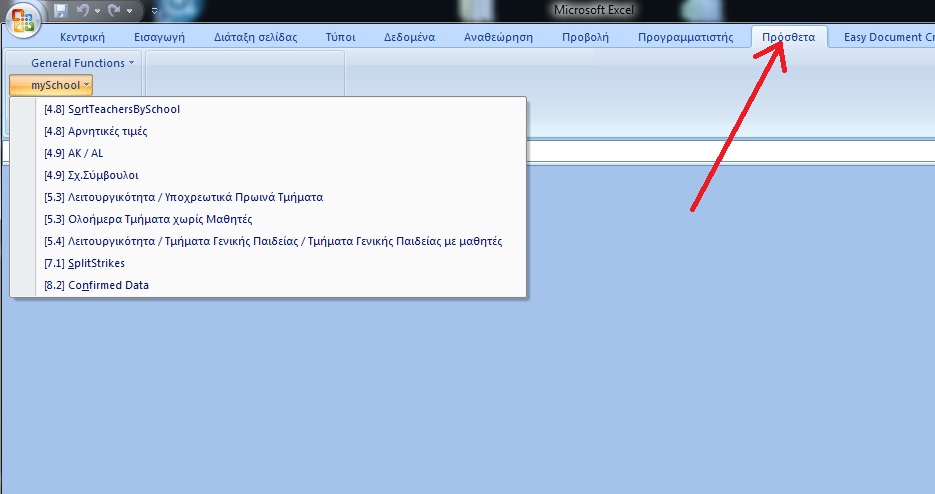
Task: Select the Confirmed Data menu entry
Action: [x=96, y=285]
